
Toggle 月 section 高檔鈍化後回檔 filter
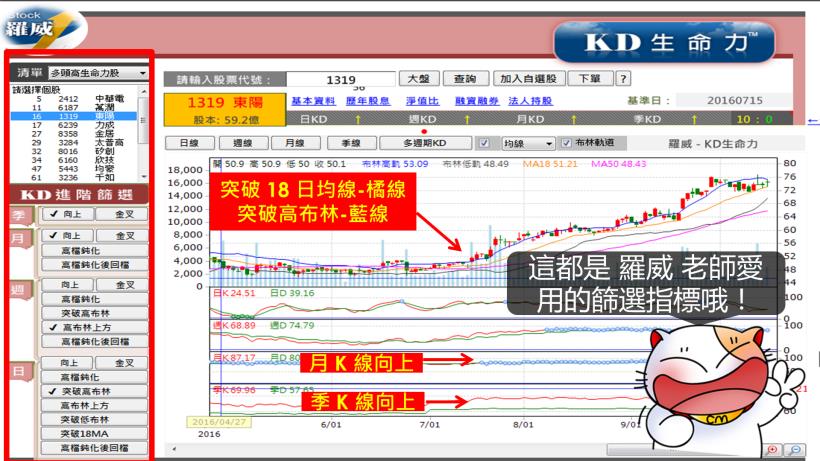(95, 264)
